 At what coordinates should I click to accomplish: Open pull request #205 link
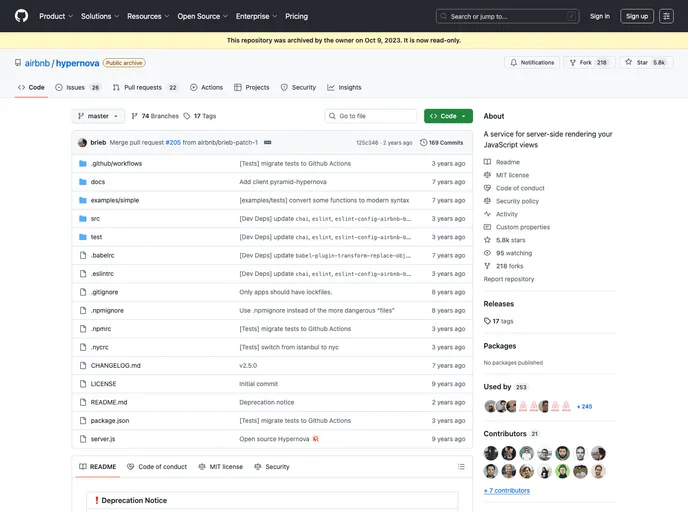point(173,143)
